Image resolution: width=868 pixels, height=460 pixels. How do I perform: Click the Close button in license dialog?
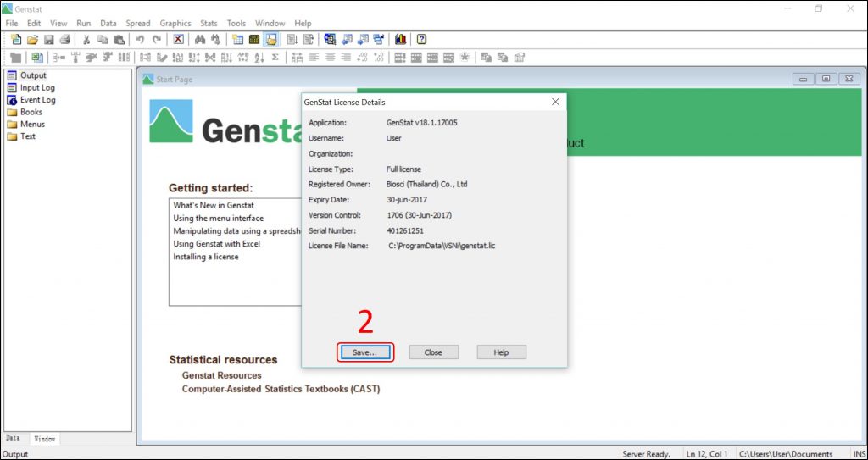click(433, 352)
